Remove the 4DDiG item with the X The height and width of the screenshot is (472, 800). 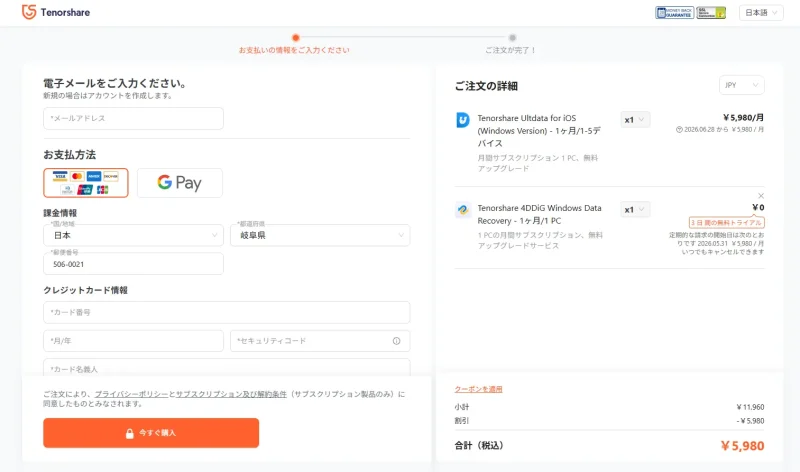coord(761,196)
